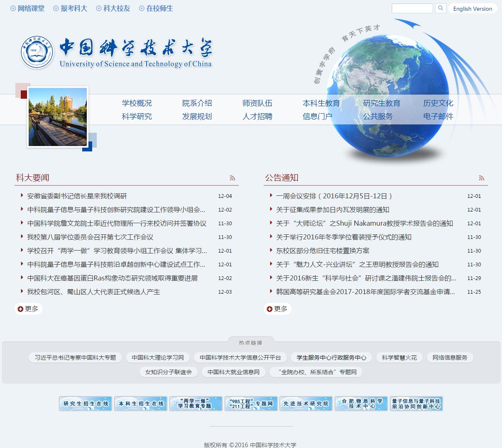Open news 中国科大在癌基因蛋白Ras构象动态研究
Image resolution: width=502 pixels, height=448 pixels.
coord(113,278)
